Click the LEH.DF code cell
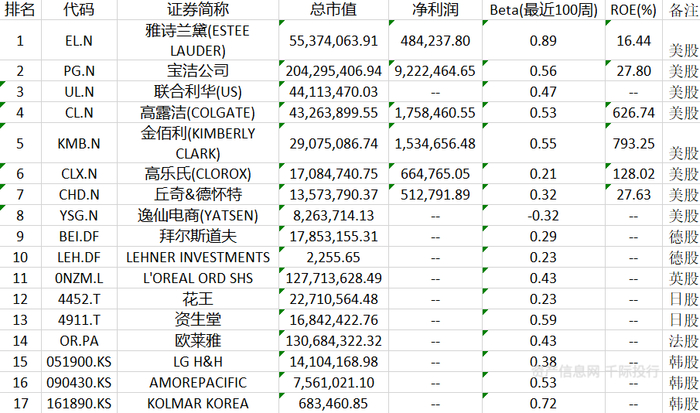Viewport: 700px width, 413px height. click(79, 258)
